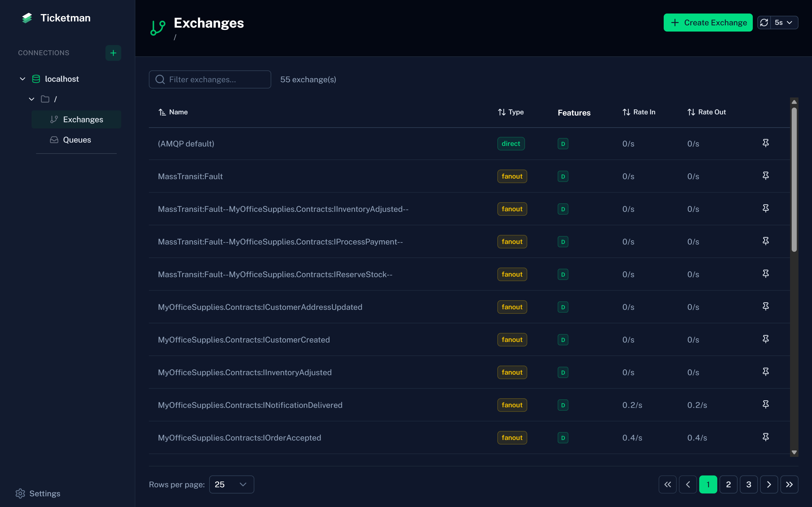
Task: Go to the next page arrow
Action: point(769,484)
